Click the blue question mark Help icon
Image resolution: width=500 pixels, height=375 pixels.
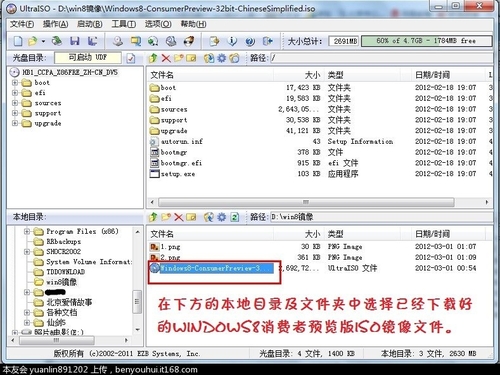pos(250,41)
